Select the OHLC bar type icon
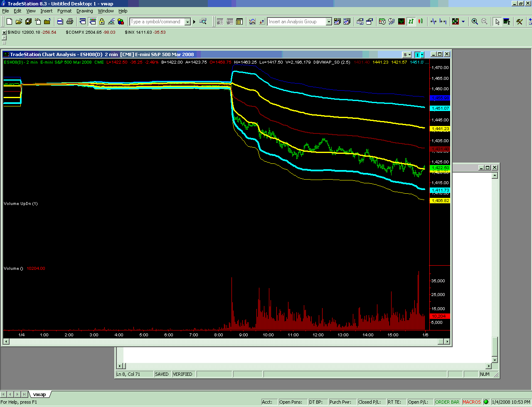 (411, 22)
